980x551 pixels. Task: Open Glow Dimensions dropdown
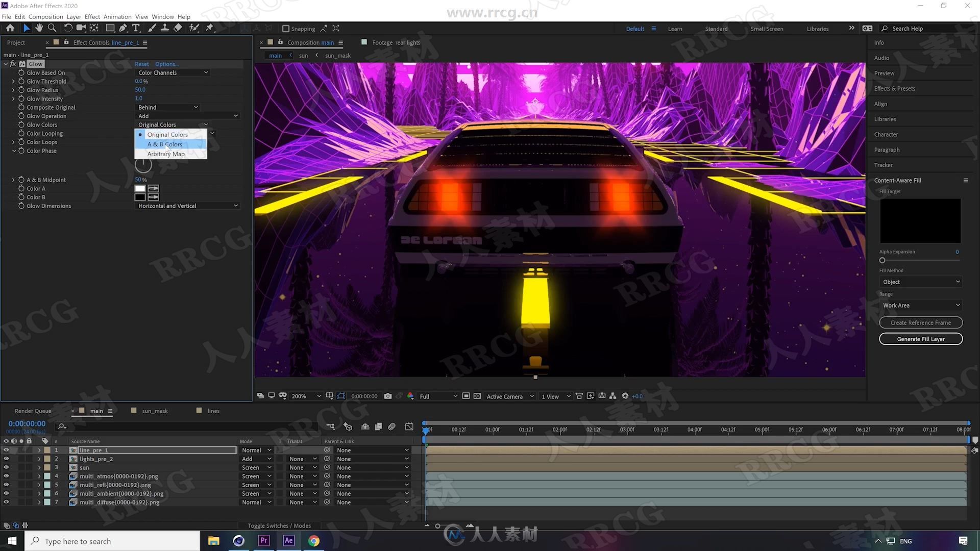coord(187,206)
